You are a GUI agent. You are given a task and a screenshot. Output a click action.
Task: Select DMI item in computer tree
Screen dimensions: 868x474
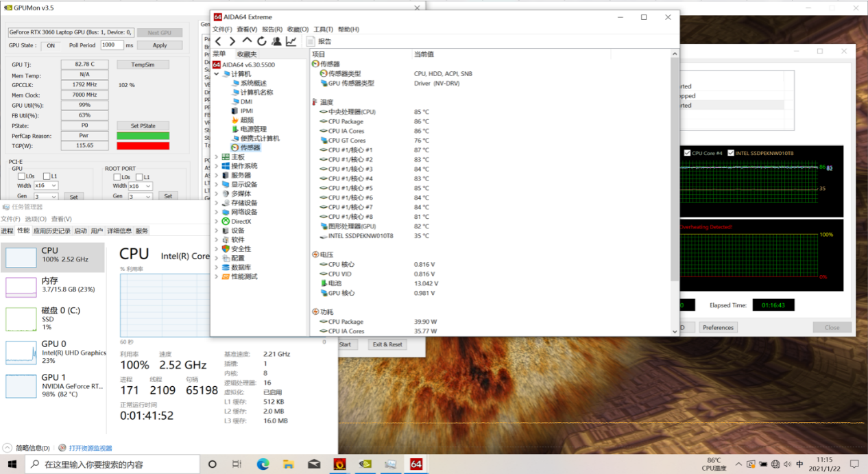pyautogui.click(x=243, y=102)
